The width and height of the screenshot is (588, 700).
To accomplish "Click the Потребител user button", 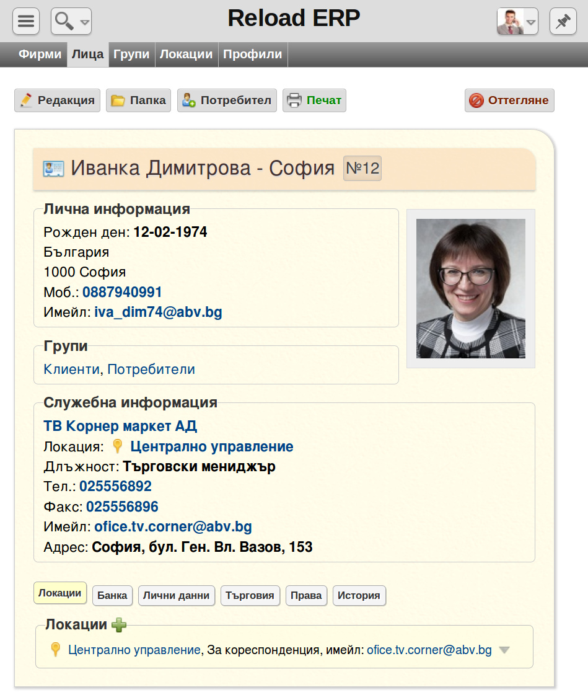I will [227, 100].
